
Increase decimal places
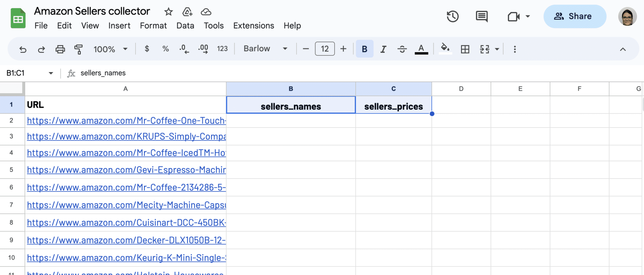(203, 49)
